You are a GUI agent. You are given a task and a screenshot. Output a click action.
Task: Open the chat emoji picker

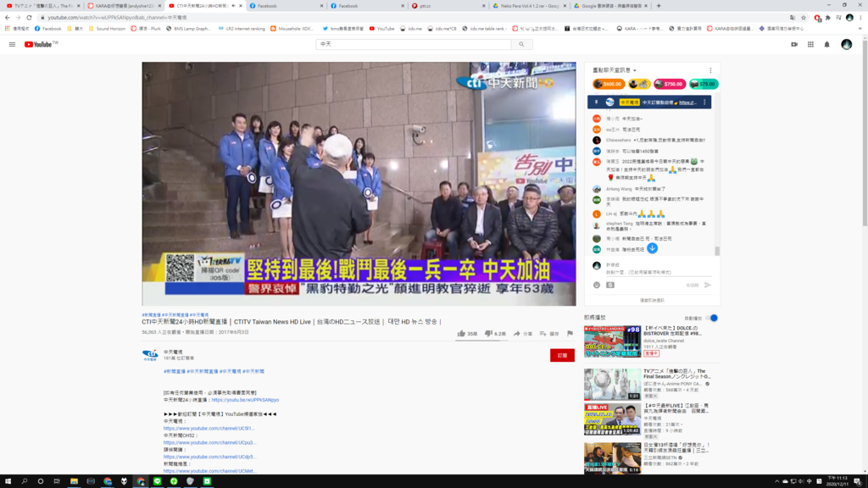point(596,285)
